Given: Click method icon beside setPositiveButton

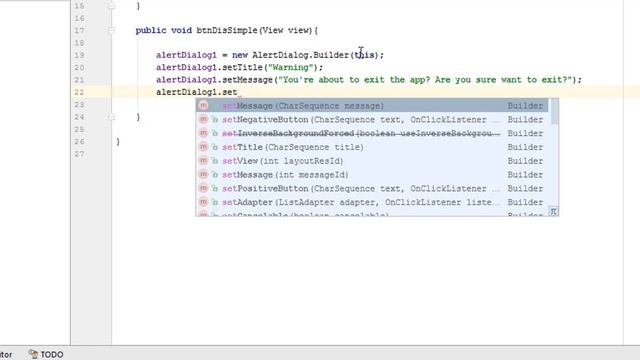Looking at the screenshot, I should click(203, 188).
